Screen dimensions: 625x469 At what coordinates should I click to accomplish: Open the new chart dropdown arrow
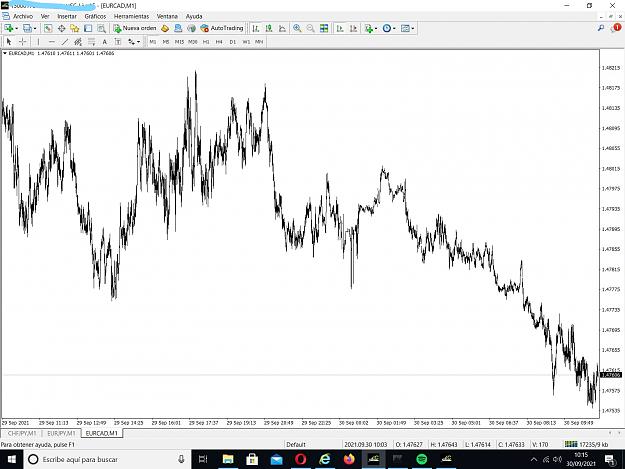pos(16,29)
